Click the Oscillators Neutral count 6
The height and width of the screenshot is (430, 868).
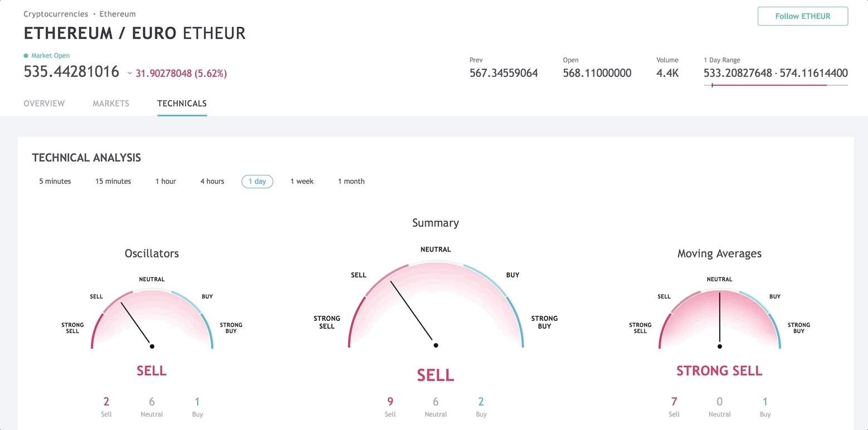[152, 402]
